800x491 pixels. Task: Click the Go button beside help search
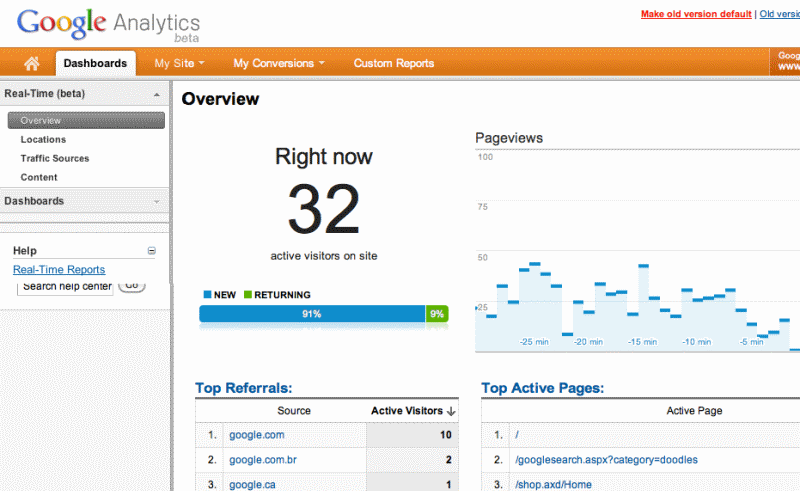132,286
